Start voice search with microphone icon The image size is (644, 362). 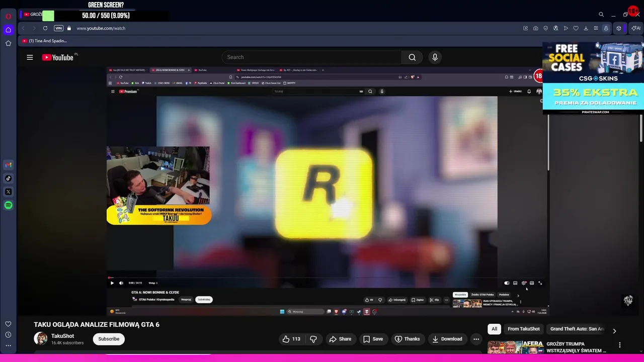pos(435,57)
